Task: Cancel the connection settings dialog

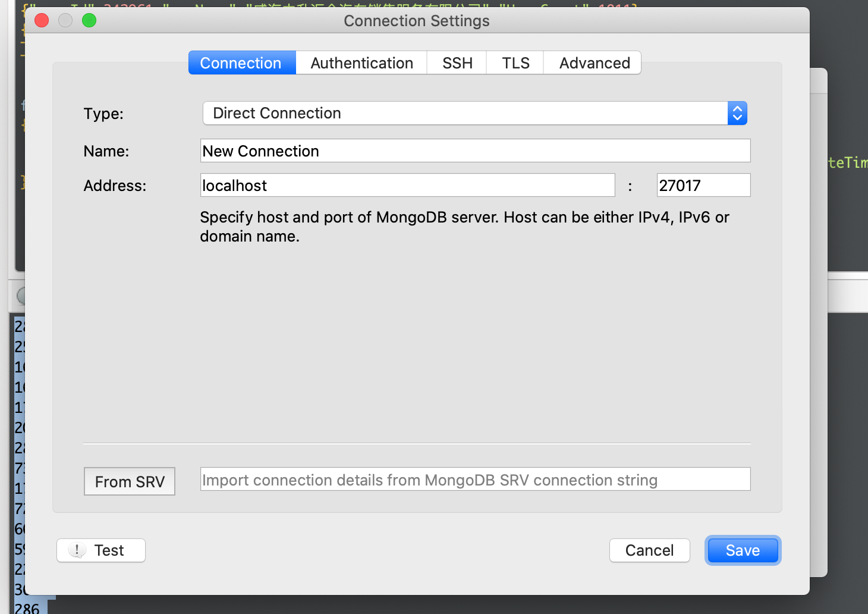Action: (x=649, y=550)
